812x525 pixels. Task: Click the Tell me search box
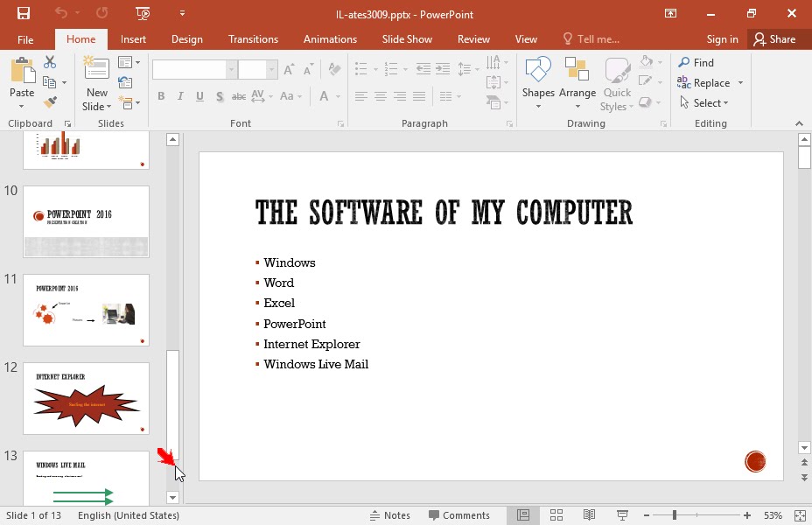click(591, 39)
